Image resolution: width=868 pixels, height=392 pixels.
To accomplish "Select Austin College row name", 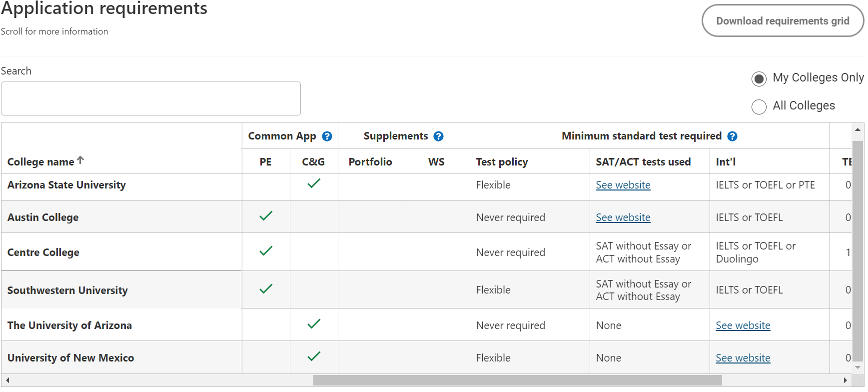I will [43, 217].
